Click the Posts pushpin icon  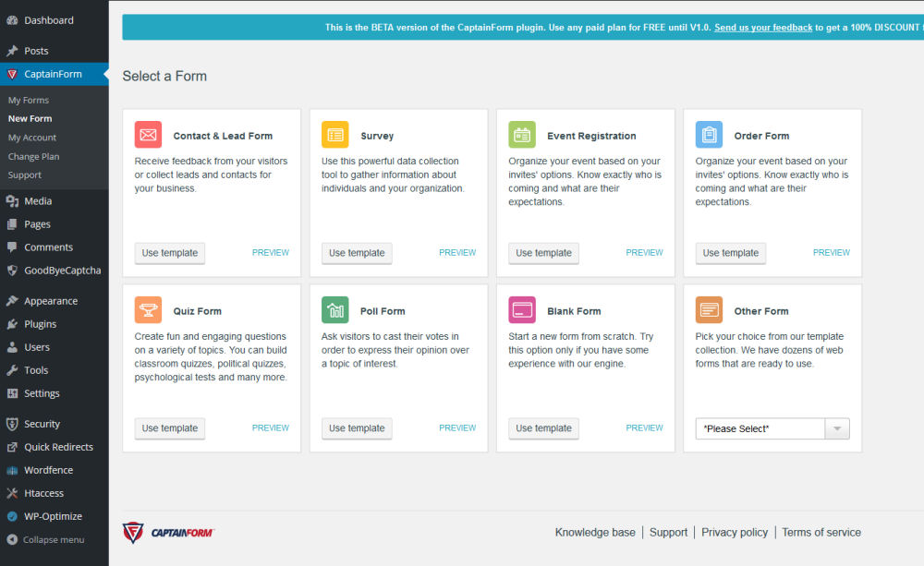coord(12,51)
